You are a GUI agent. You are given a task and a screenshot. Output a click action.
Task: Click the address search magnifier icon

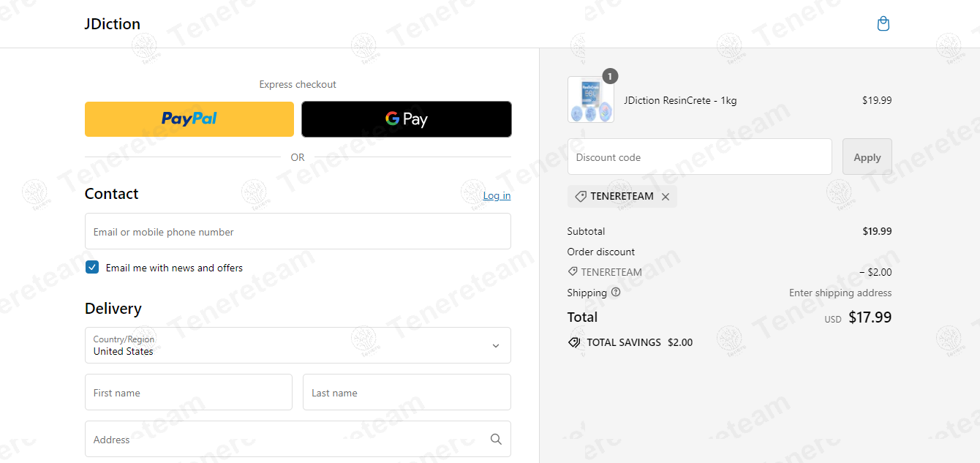496,440
